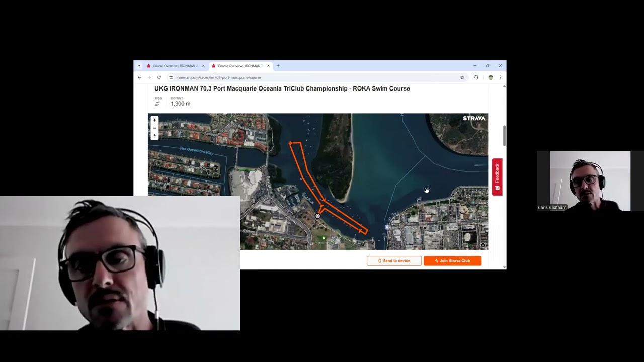Open the map info attribution icon

coord(483,245)
